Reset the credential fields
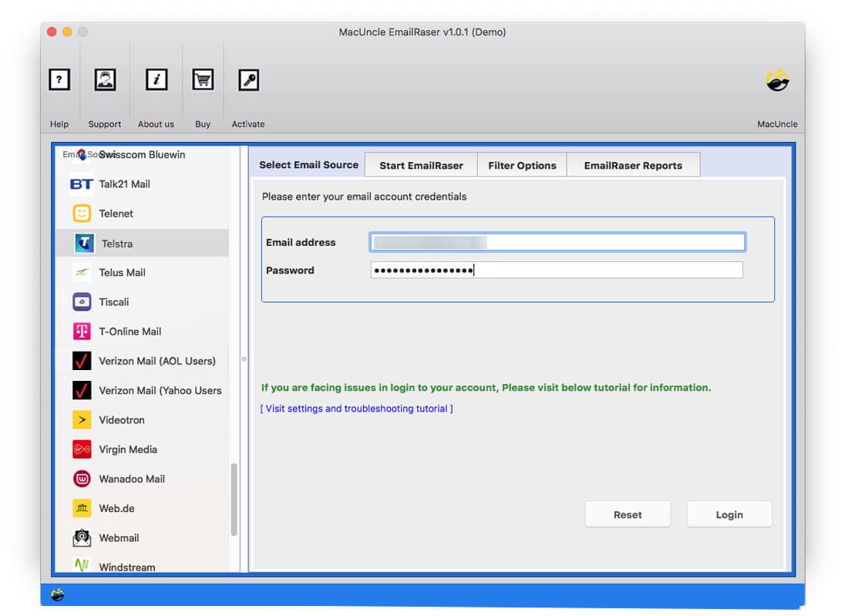Screen dimensions: 845x616 click(x=628, y=514)
